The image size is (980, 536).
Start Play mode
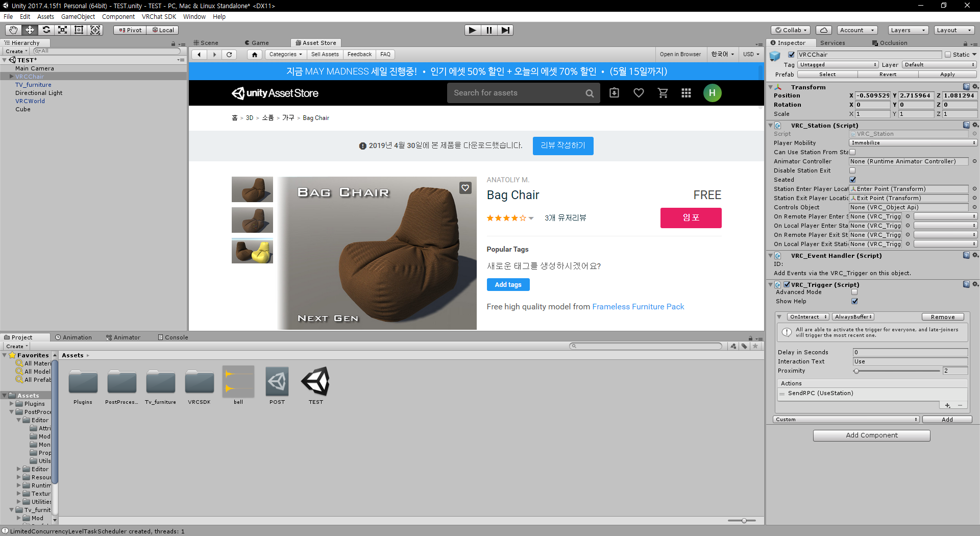pos(473,30)
